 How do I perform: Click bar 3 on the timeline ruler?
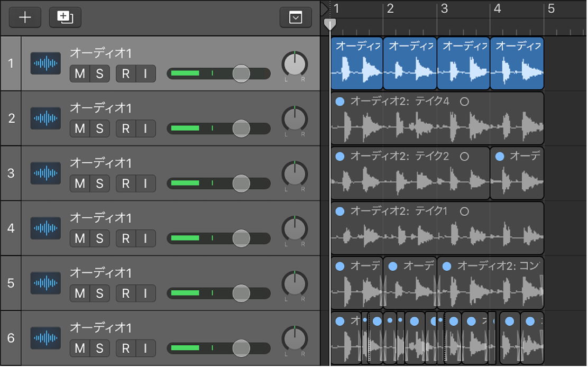(x=444, y=9)
